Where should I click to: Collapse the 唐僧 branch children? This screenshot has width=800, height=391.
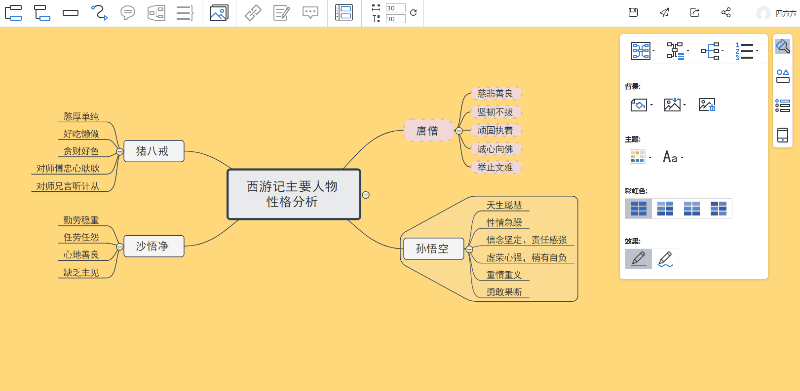click(x=458, y=131)
